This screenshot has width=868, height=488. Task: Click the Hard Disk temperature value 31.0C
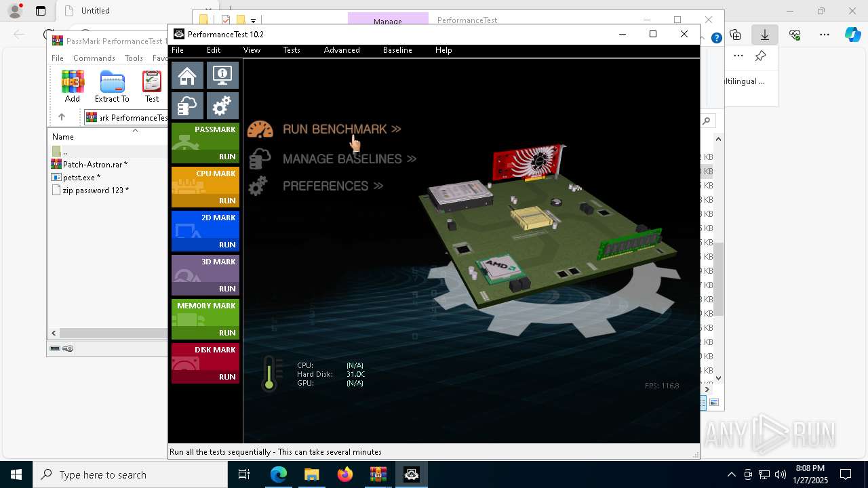[355, 374]
